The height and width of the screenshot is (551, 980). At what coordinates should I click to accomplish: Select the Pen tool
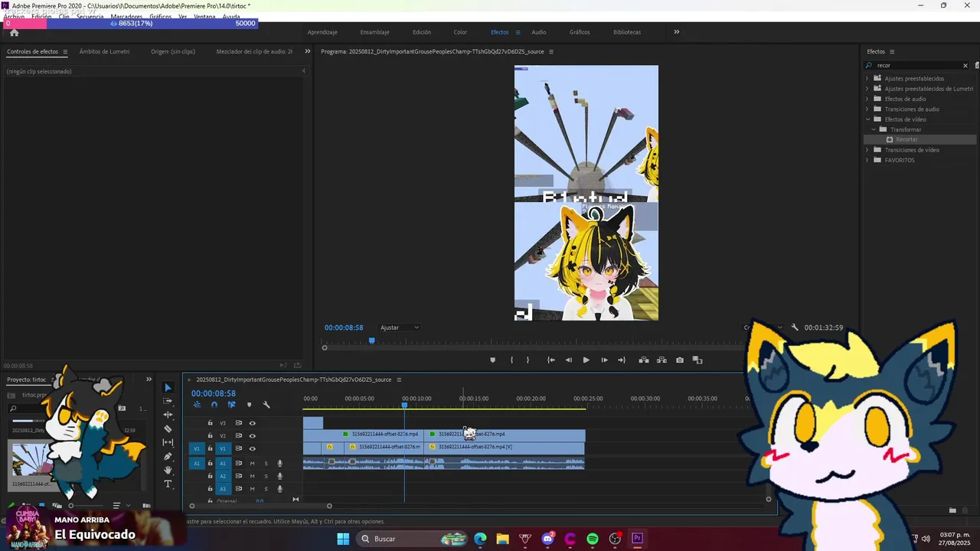tap(168, 456)
